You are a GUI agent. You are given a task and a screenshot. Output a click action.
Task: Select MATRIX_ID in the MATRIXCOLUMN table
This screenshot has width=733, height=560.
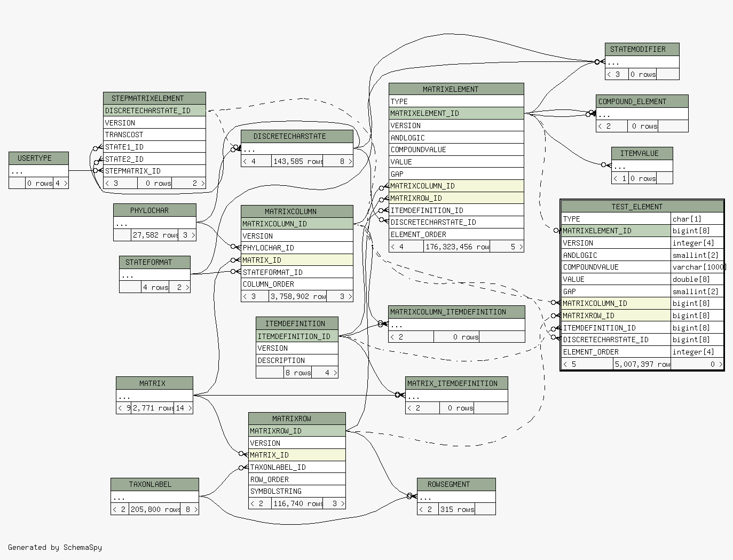pyautogui.click(x=297, y=260)
